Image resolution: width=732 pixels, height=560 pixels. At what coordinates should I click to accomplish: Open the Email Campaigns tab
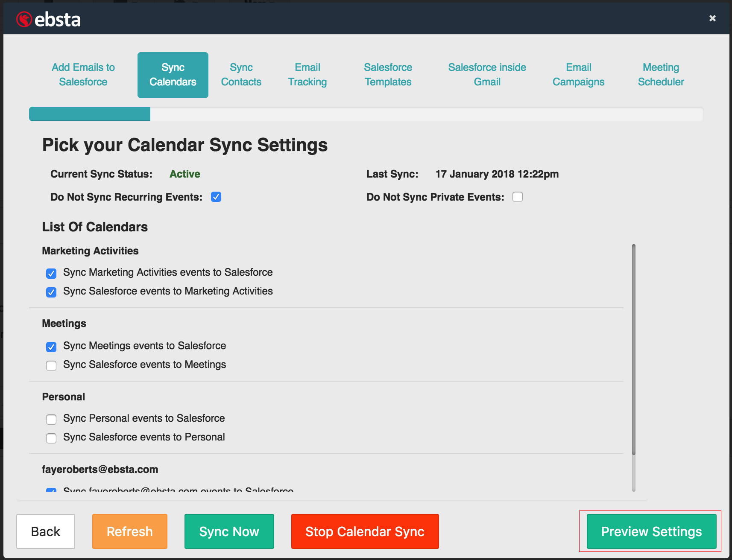(x=578, y=75)
